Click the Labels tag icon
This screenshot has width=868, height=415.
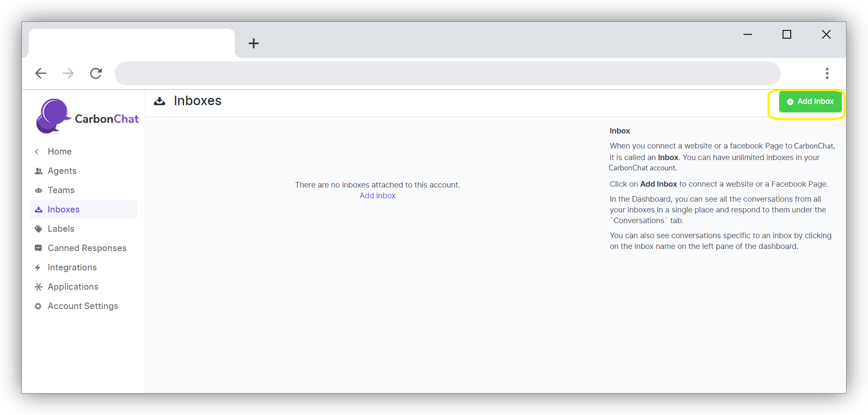pos(39,229)
